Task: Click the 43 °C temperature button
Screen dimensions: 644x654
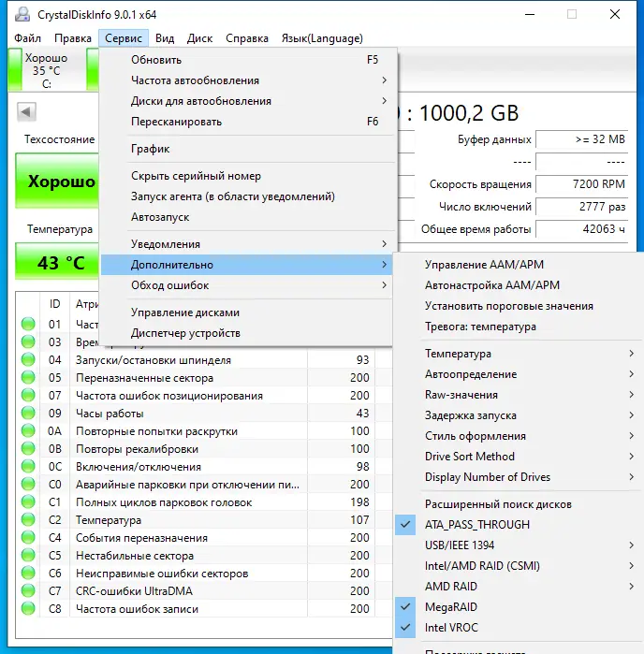Action: point(57,262)
